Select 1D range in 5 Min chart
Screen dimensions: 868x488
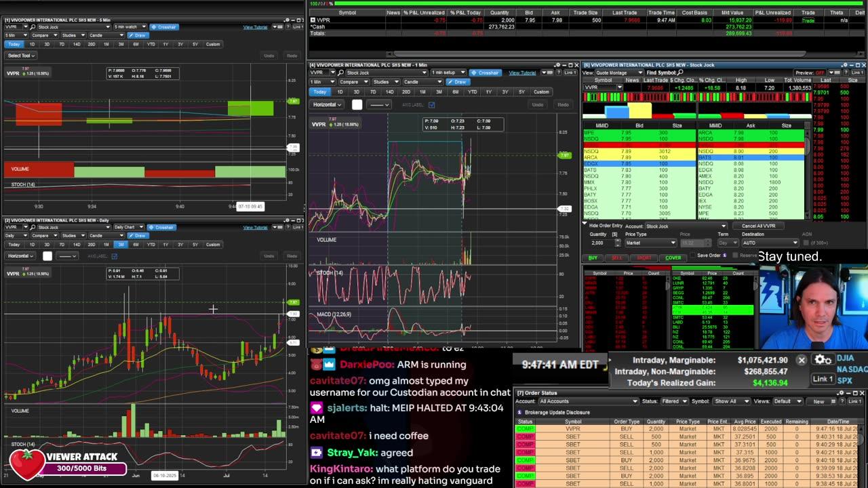pyautogui.click(x=32, y=45)
